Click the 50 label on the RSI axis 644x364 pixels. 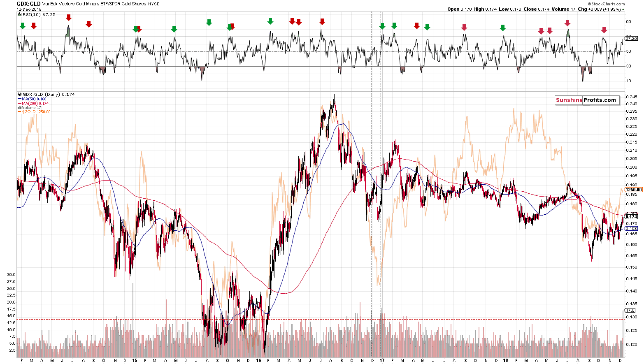(x=628, y=51)
